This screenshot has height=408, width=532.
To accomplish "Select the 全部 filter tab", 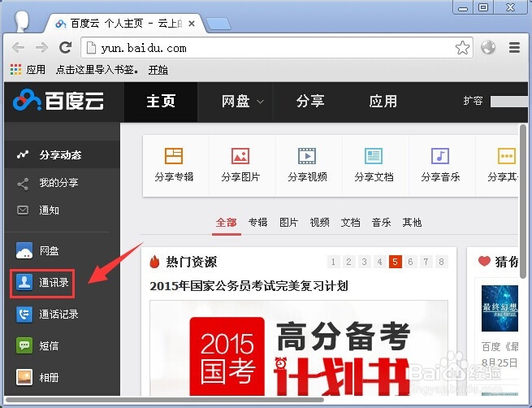I will (227, 223).
